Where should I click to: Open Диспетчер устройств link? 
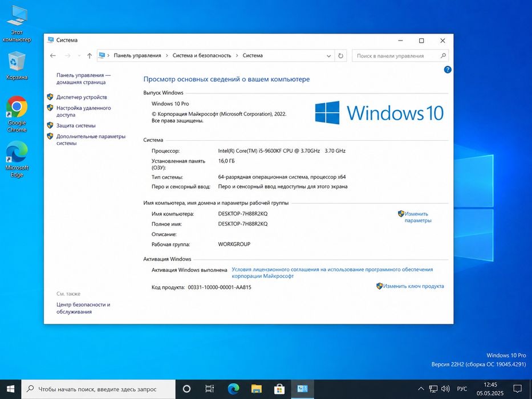[x=82, y=97]
